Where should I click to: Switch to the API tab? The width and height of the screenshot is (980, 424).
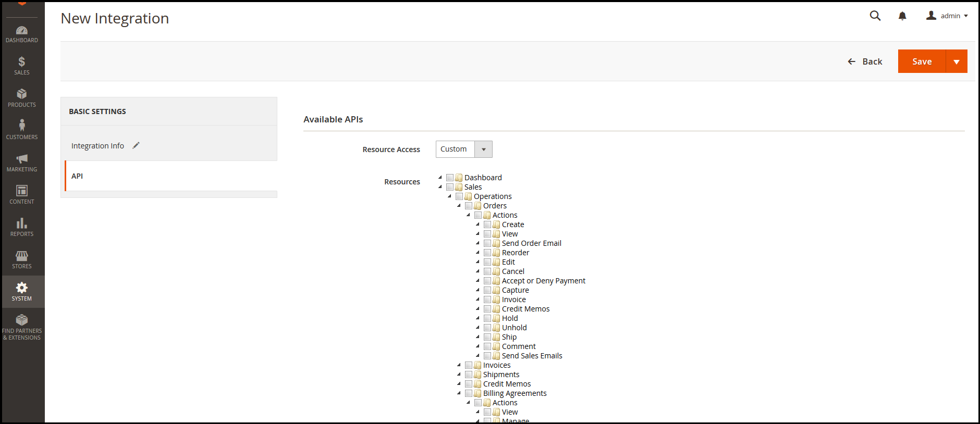(x=77, y=176)
